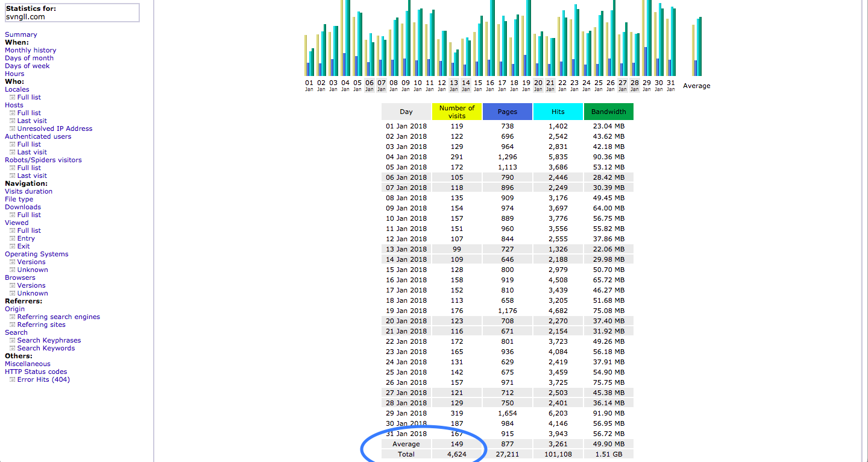This screenshot has width=868, height=462.
Task: Go to the Downloads section
Action: 23,207
